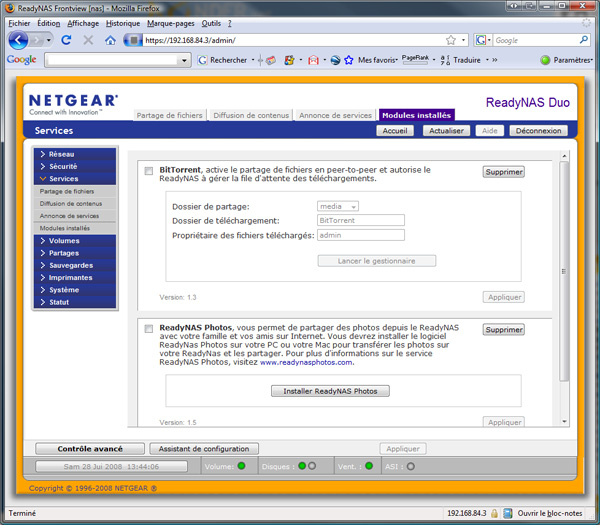600x525 pixels.
Task: Click the Accueil button
Action: 395,131
